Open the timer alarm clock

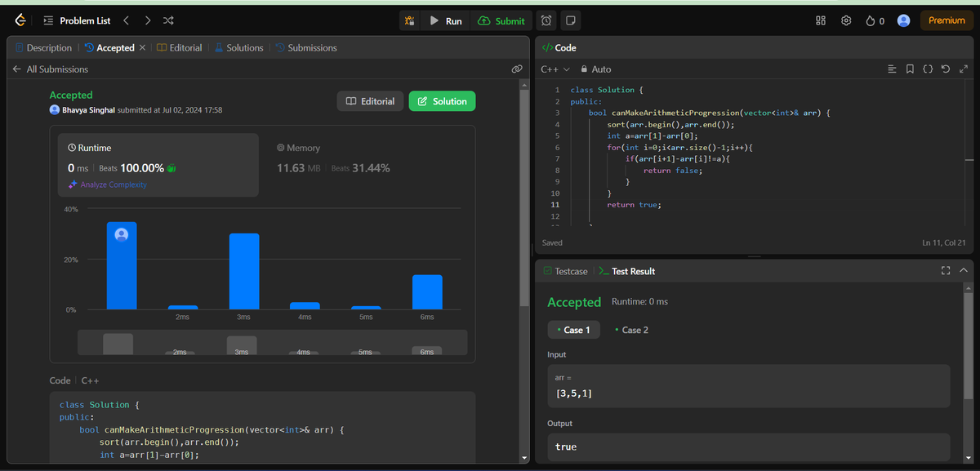546,20
